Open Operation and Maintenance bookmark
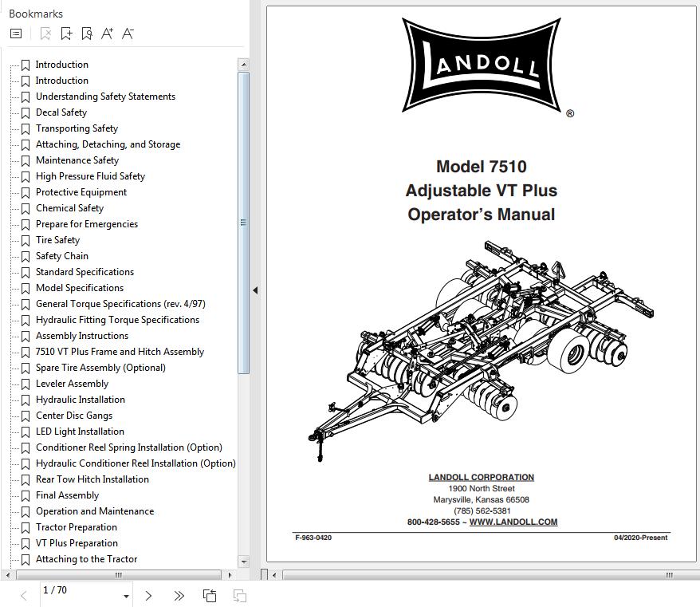This screenshot has height=607, width=700. click(x=95, y=511)
